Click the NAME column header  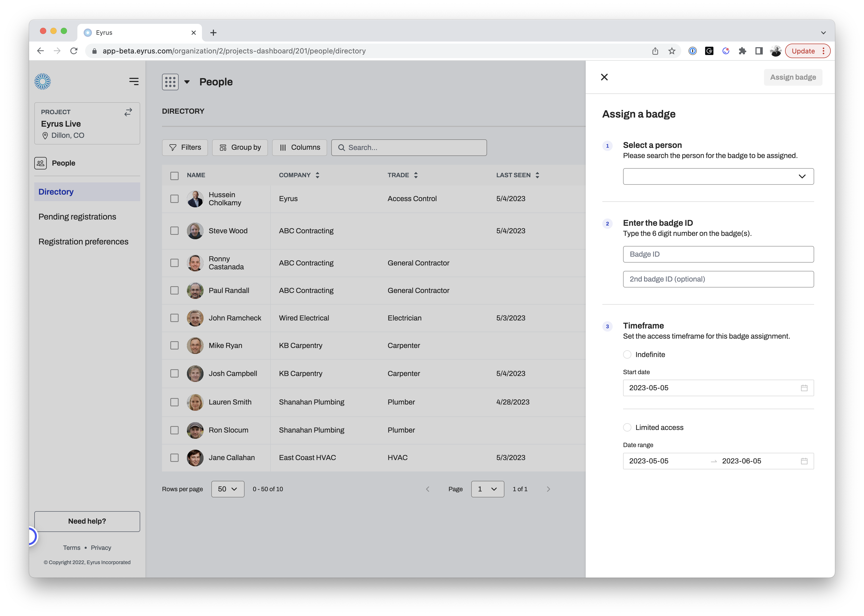(x=196, y=175)
